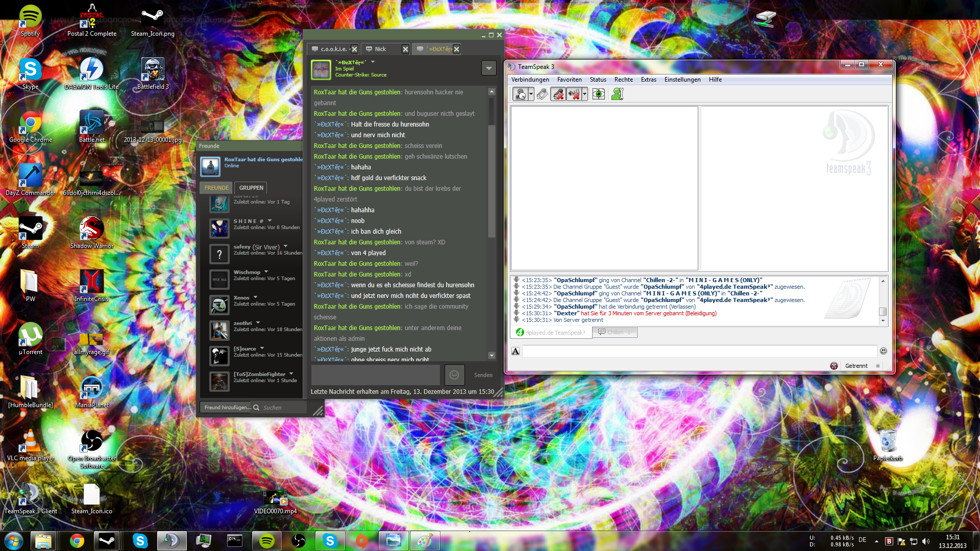Switch to Chillen -1- chat tab
The height and width of the screenshot is (551, 980).
615,332
